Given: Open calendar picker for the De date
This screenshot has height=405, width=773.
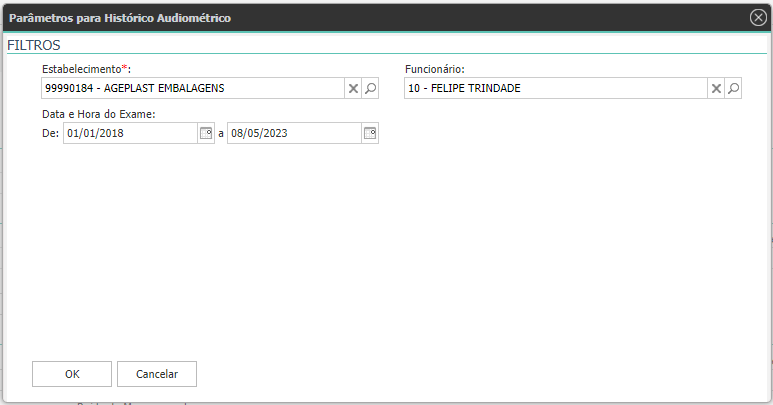Looking at the screenshot, I should point(206,133).
